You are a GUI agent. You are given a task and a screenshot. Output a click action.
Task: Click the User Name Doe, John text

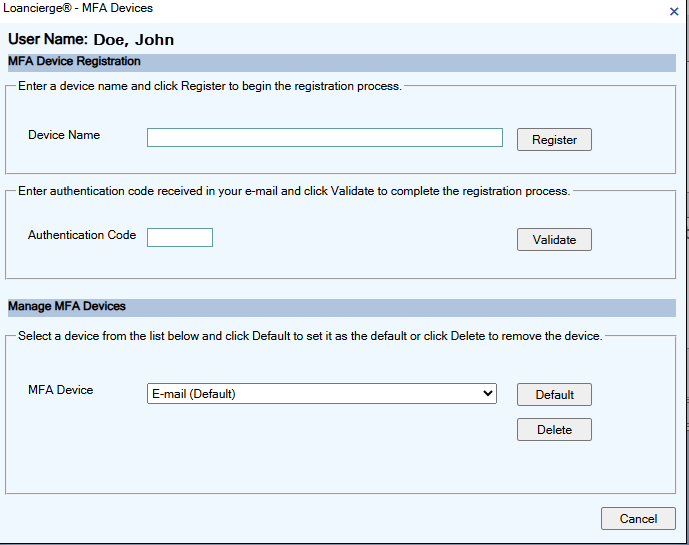[91, 40]
